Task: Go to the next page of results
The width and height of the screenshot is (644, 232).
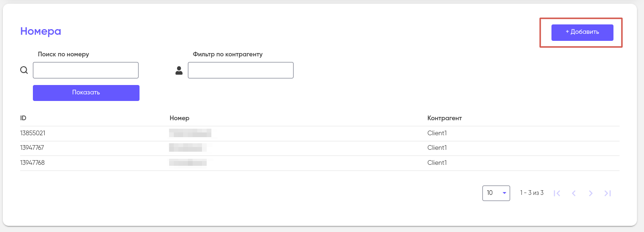Action: (x=591, y=193)
